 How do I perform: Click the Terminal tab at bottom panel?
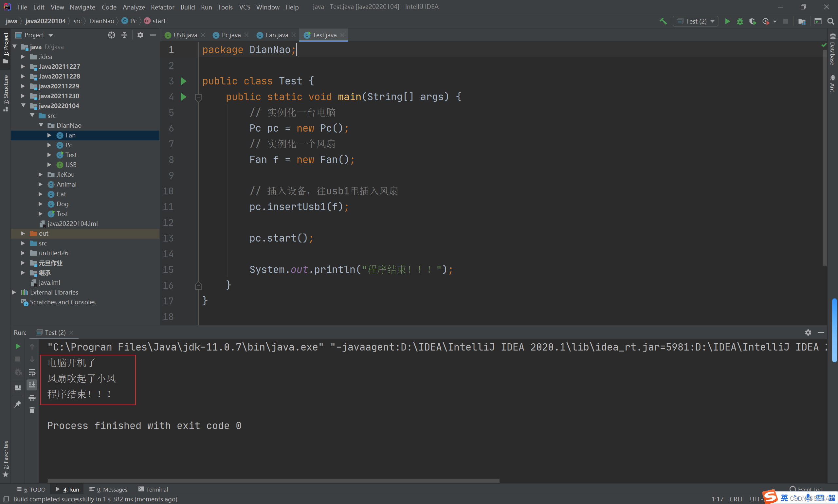(155, 489)
